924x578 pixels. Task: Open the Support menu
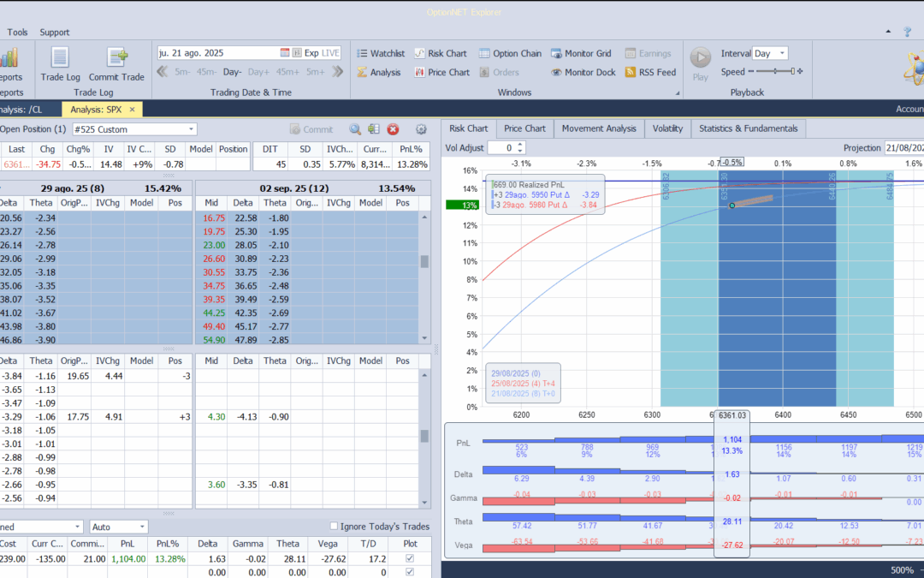coord(54,32)
